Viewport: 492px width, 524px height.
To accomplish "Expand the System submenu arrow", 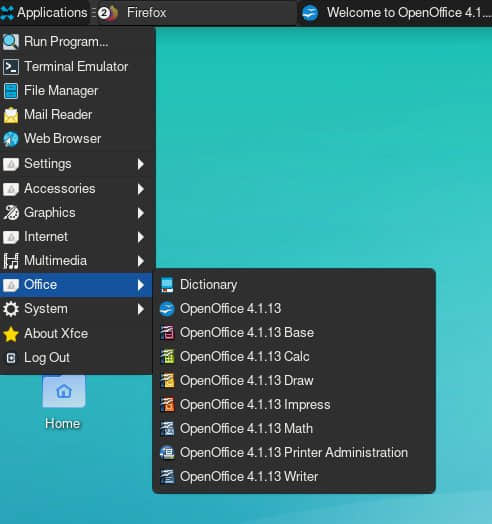I will click(141, 309).
